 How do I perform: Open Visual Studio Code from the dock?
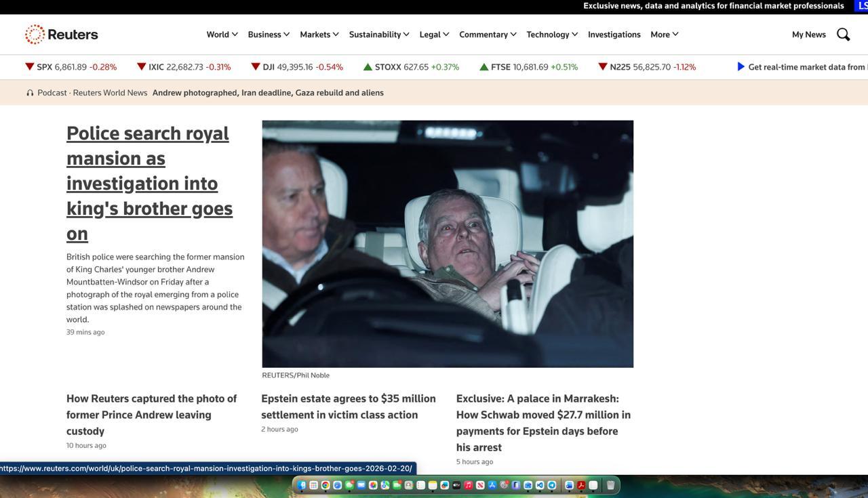click(x=540, y=485)
